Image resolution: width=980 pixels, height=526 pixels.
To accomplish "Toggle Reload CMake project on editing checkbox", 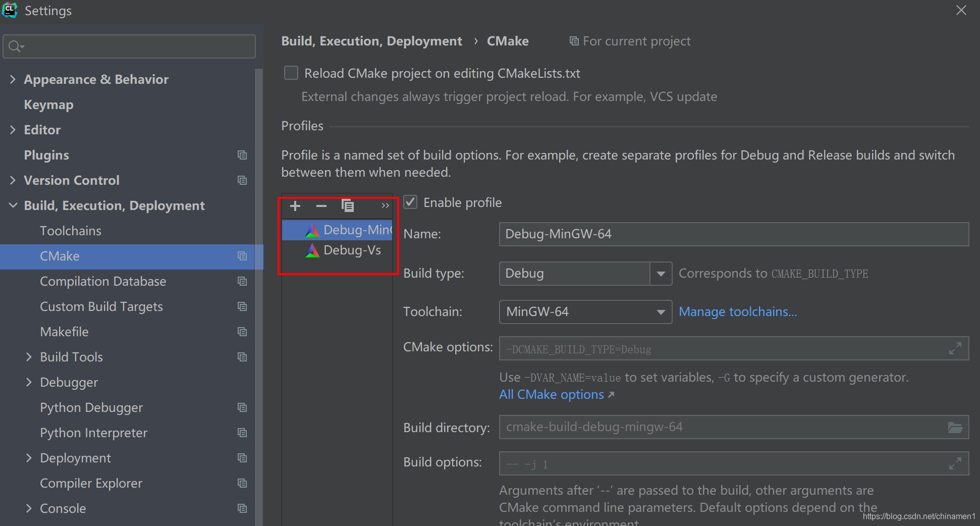I will pos(291,73).
